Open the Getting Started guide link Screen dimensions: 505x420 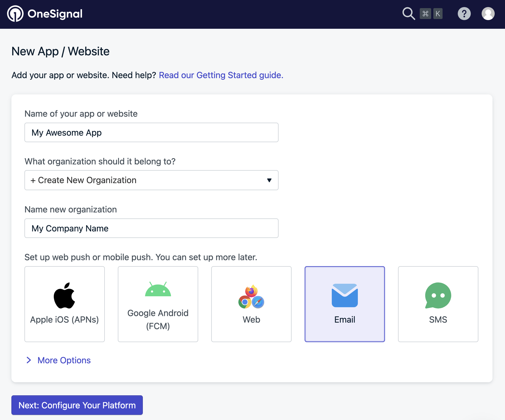point(221,75)
